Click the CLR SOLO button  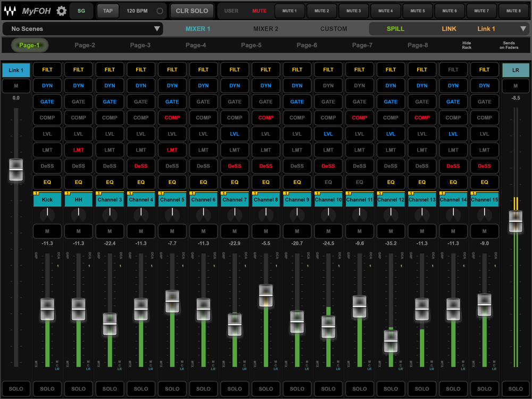coord(192,11)
